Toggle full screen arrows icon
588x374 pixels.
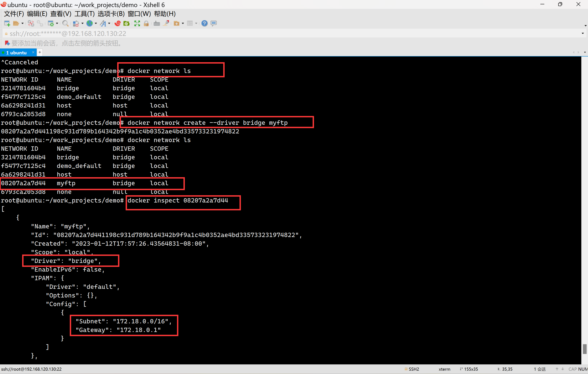point(137,24)
